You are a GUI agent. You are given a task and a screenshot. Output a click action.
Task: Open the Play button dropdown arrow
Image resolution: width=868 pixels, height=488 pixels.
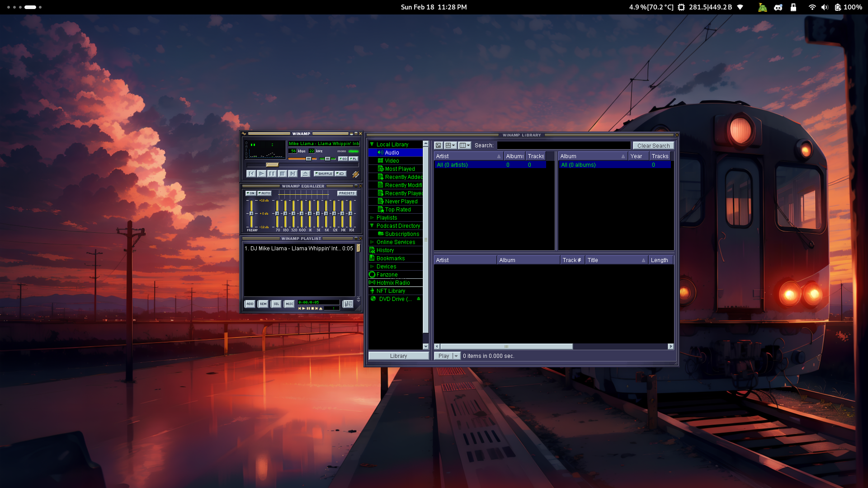[x=456, y=356]
